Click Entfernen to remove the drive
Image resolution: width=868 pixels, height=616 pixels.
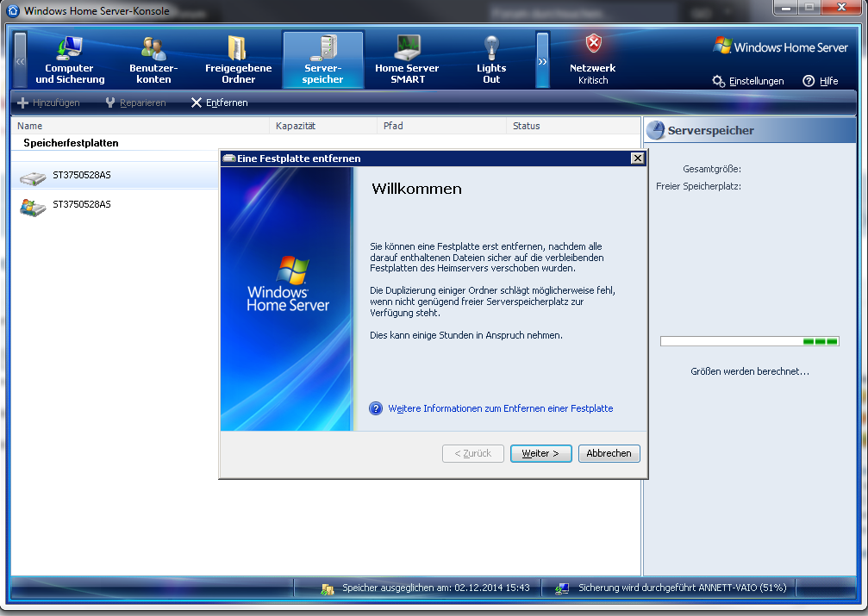pos(220,103)
